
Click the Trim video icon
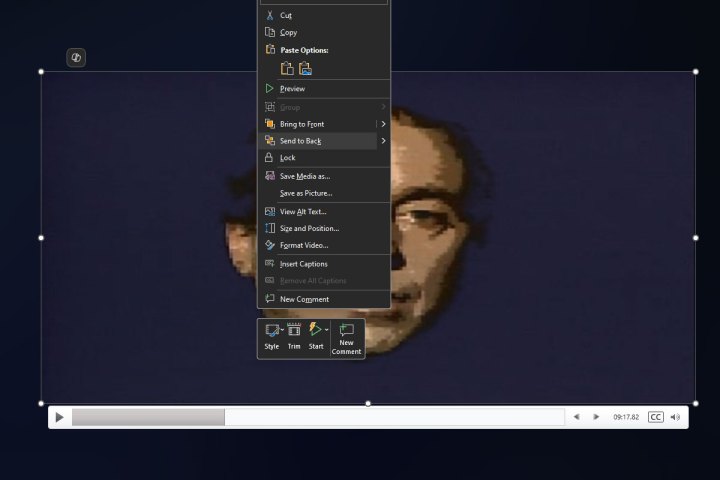pyautogui.click(x=294, y=330)
